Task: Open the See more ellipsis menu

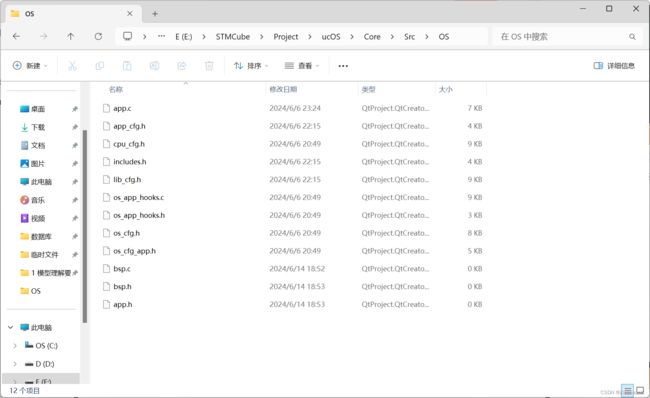Action: [x=343, y=66]
